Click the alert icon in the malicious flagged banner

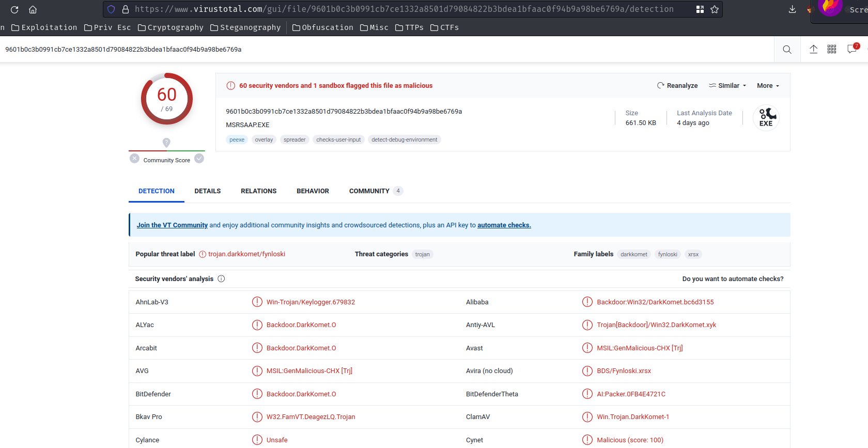(x=231, y=86)
